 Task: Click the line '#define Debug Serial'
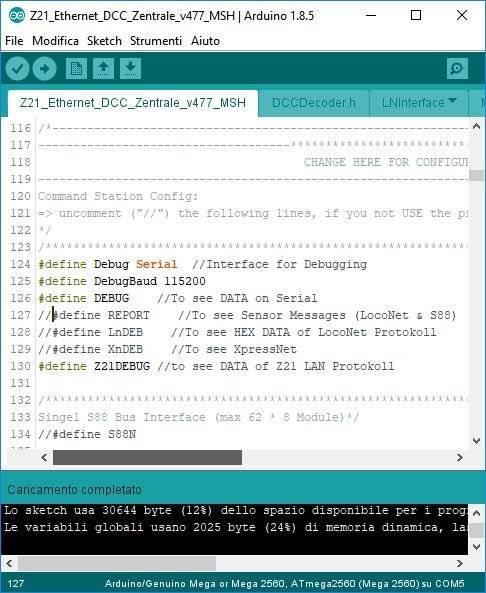click(203, 264)
